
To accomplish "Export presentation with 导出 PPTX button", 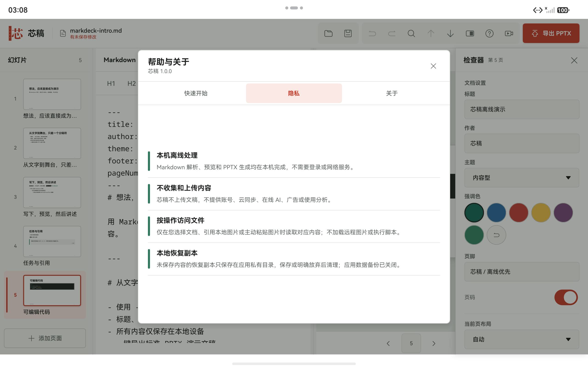I will coord(551,33).
